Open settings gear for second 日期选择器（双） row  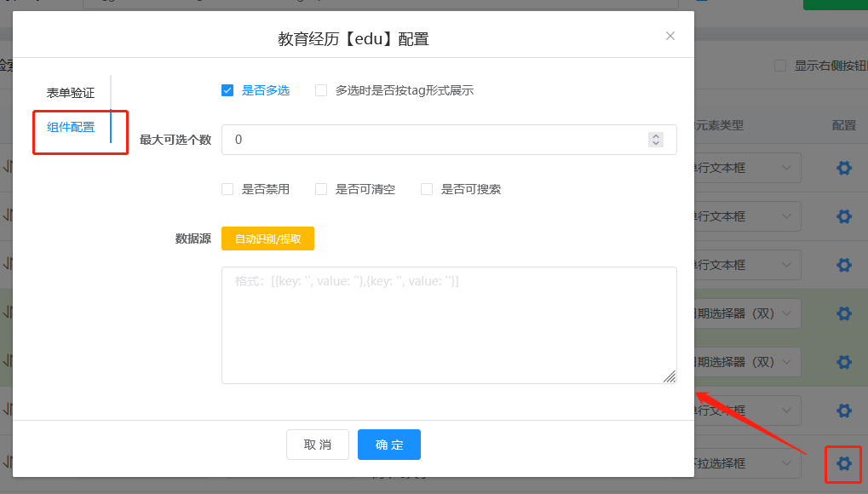pos(842,361)
